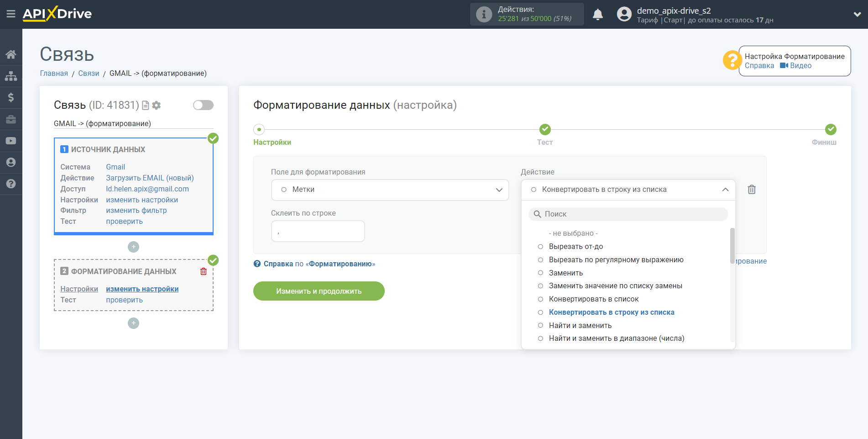Open the YouTube video sidebar icon
Viewport: 868px width, 439px height.
[x=11, y=141]
